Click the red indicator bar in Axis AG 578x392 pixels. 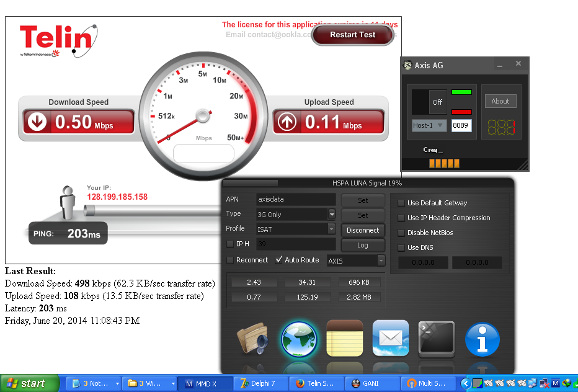461,112
